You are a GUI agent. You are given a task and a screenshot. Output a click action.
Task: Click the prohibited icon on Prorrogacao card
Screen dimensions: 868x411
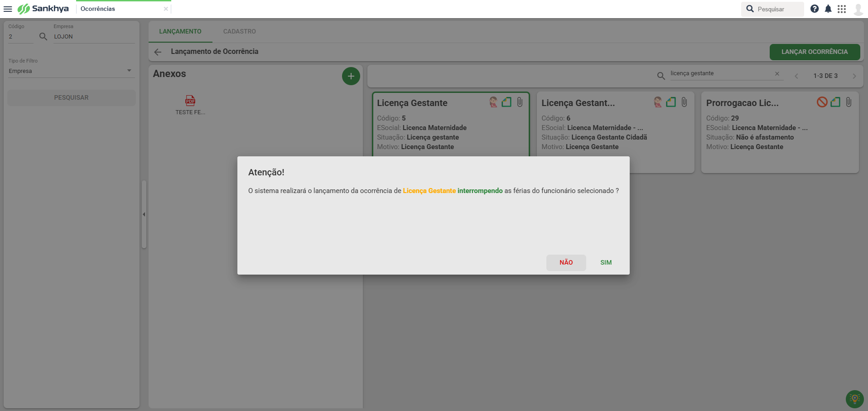coord(822,102)
